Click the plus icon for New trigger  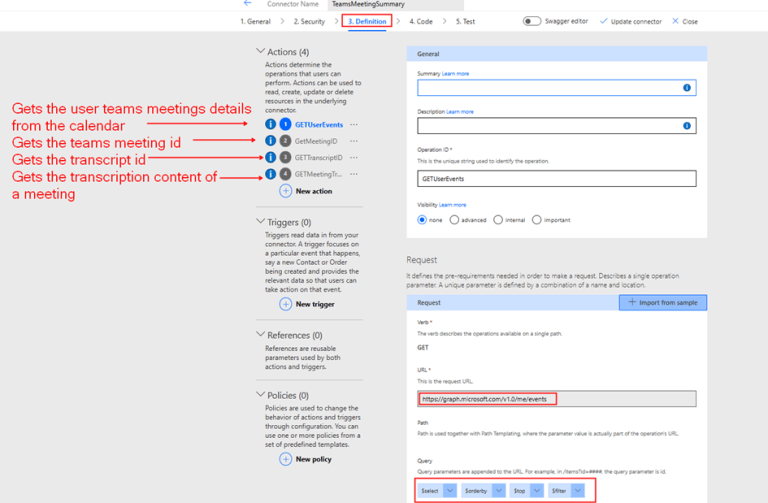tap(286, 304)
